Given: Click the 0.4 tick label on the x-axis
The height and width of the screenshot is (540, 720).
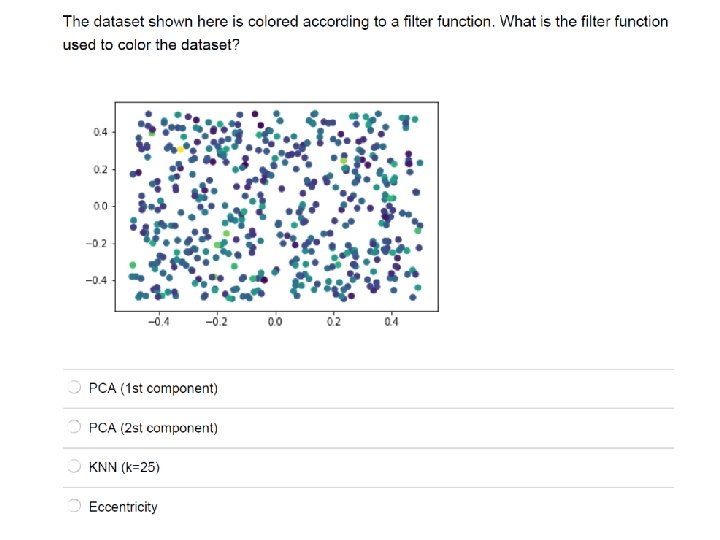Looking at the screenshot, I should [391, 322].
